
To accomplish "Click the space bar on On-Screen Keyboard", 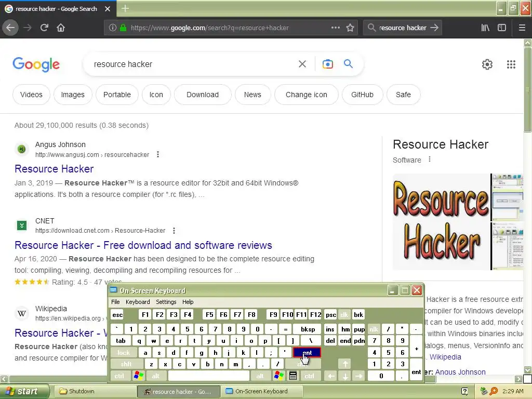I will pyautogui.click(x=209, y=376).
